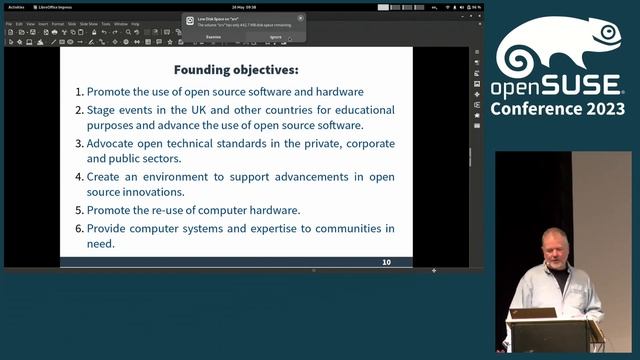Open the Format menu

[x=58, y=24]
